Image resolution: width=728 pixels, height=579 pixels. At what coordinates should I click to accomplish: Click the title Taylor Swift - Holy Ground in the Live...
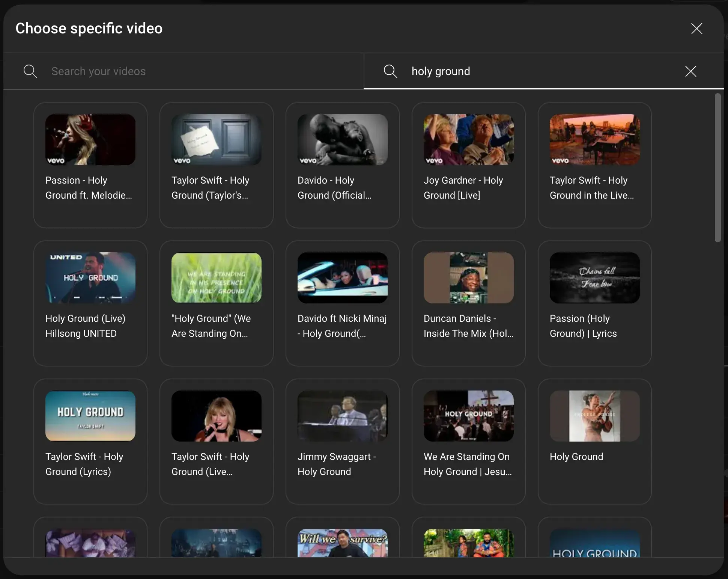click(x=592, y=188)
